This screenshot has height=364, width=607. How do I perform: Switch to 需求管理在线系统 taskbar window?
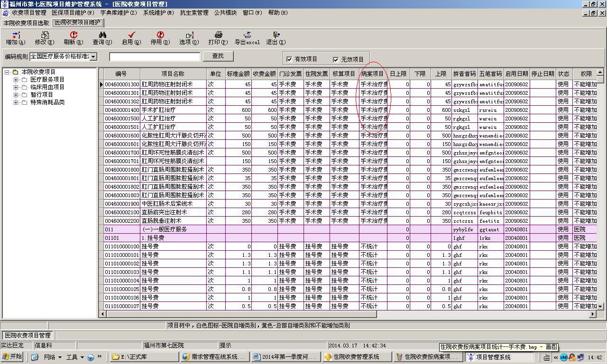tap(214, 357)
